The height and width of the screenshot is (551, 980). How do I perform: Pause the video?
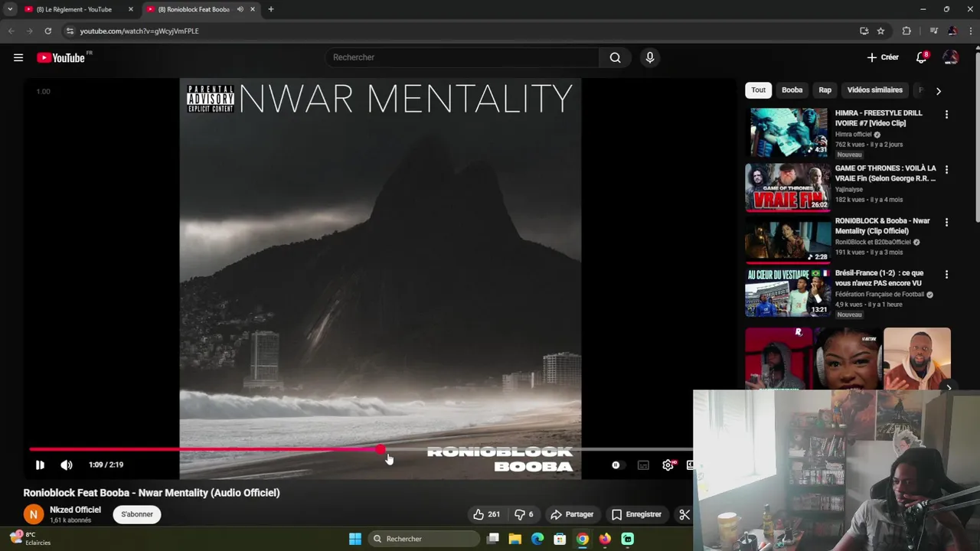pyautogui.click(x=40, y=465)
